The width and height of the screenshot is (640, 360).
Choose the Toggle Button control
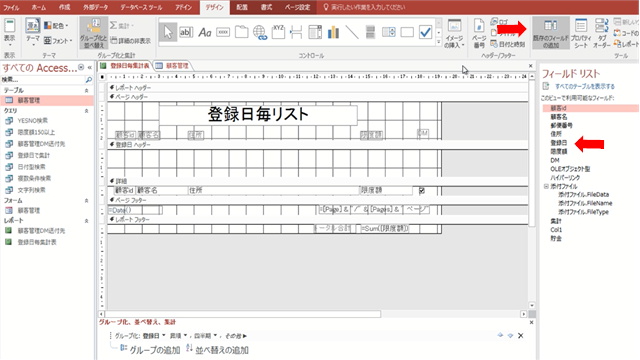click(370, 32)
